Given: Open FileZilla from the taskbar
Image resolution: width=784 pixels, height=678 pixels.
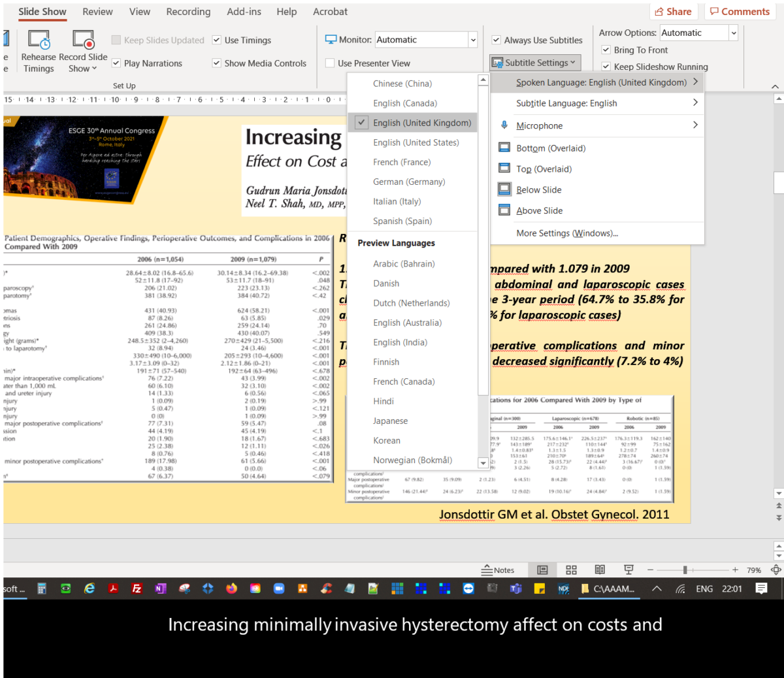Looking at the screenshot, I should [x=137, y=589].
